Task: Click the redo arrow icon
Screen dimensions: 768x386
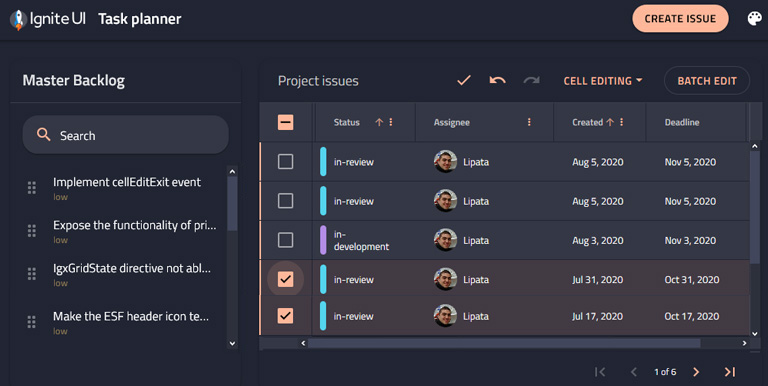Action: 531,80
